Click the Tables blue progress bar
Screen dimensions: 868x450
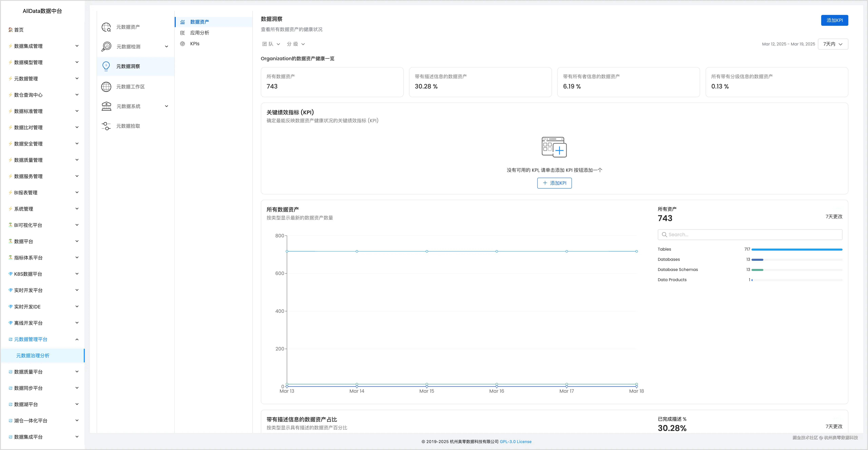(797, 250)
